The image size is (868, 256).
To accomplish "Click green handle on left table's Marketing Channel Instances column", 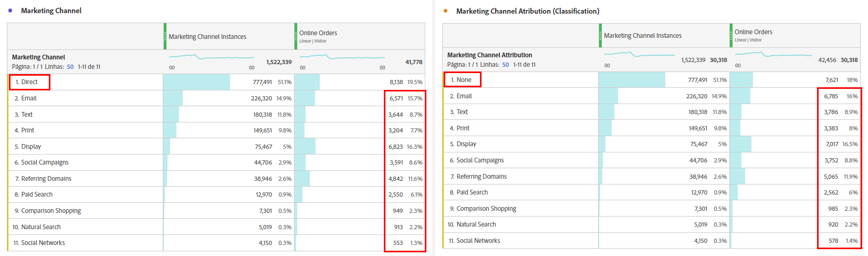I will pyautogui.click(x=165, y=36).
